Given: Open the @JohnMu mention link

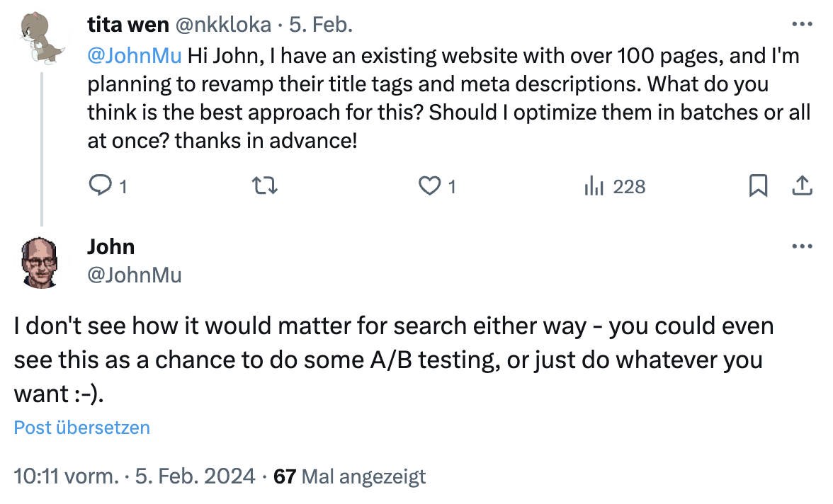Looking at the screenshot, I should pos(134,55).
